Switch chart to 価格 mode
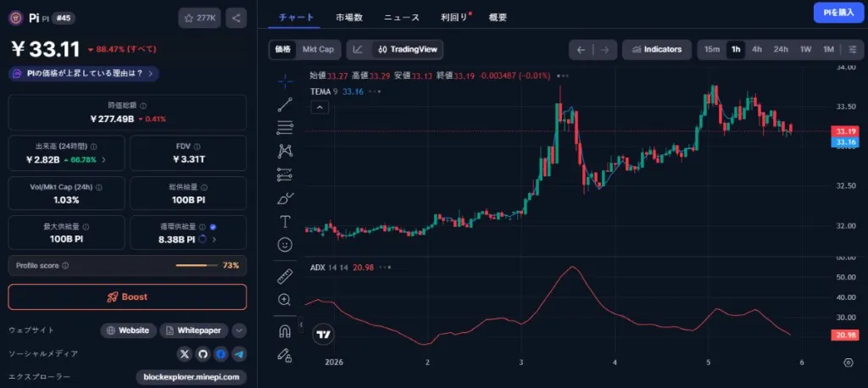Viewport: 868px width, 388px height. 283,49
